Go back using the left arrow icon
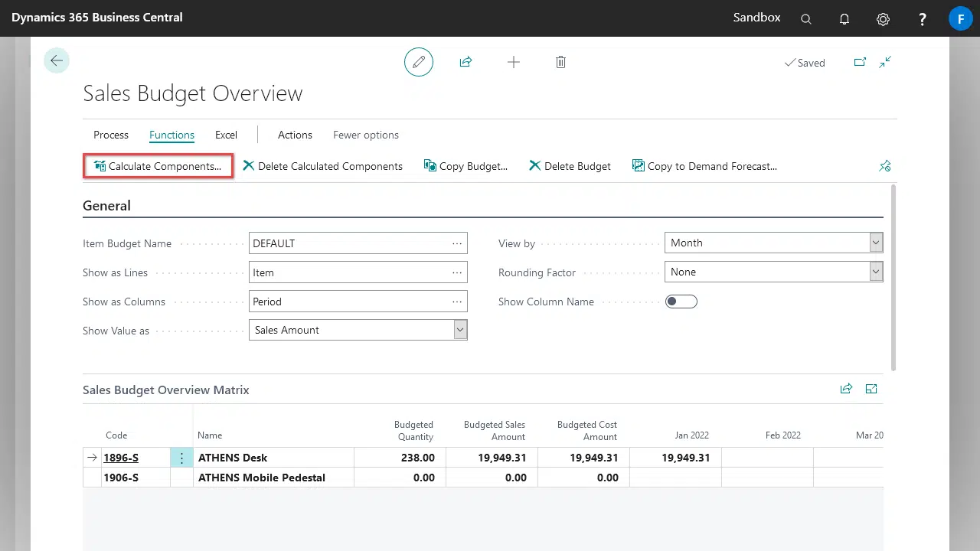Image resolution: width=980 pixels, height=551 pixels. [x=57, y=60]
